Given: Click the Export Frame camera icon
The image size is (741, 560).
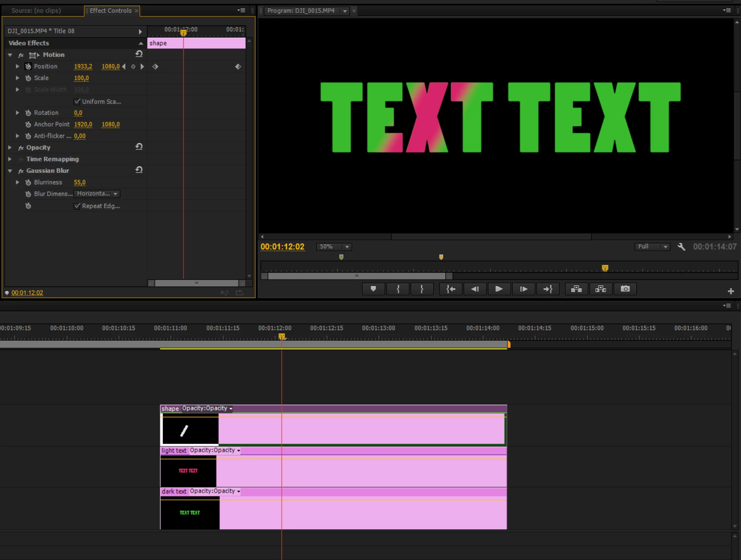Looking at the screenshot, I should pyautogui.click(x=625, y=289).
